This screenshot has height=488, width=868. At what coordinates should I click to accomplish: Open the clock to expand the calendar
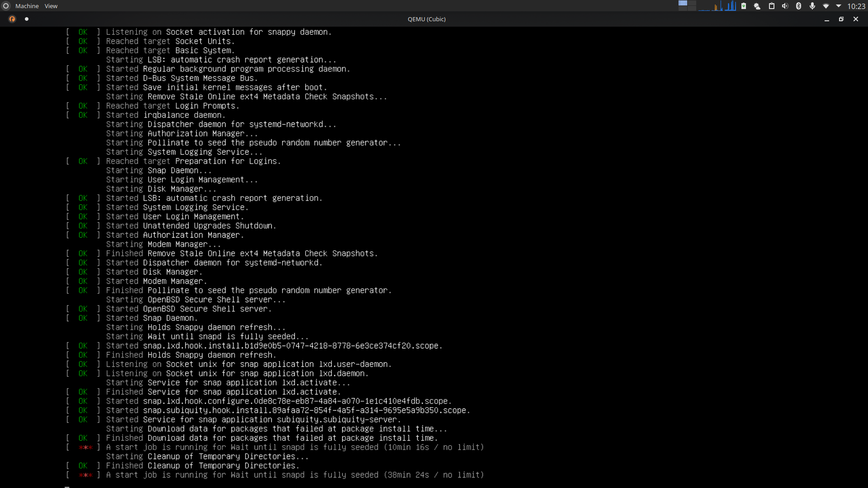pos(856,6)
